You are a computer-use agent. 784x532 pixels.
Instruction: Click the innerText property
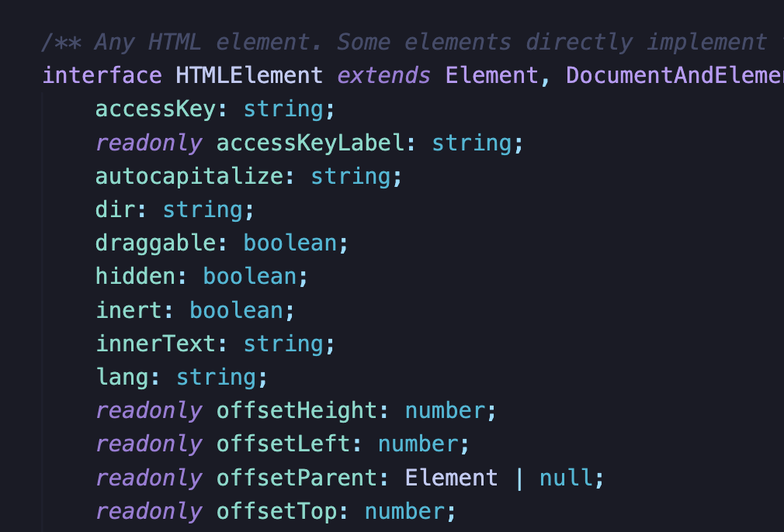155,343
